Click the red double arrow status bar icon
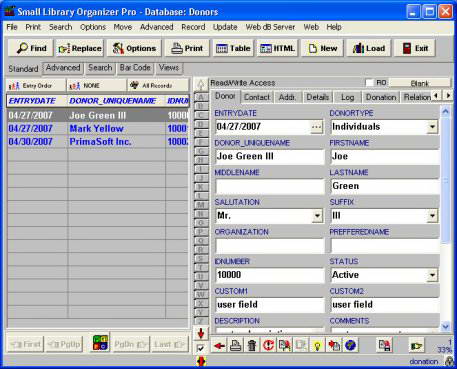This screenshot has height=369, width=457. tap(201, 361)
